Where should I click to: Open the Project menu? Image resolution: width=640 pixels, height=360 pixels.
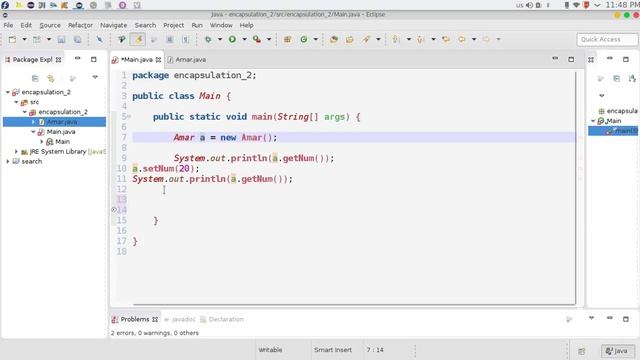(x=173, y=25)
